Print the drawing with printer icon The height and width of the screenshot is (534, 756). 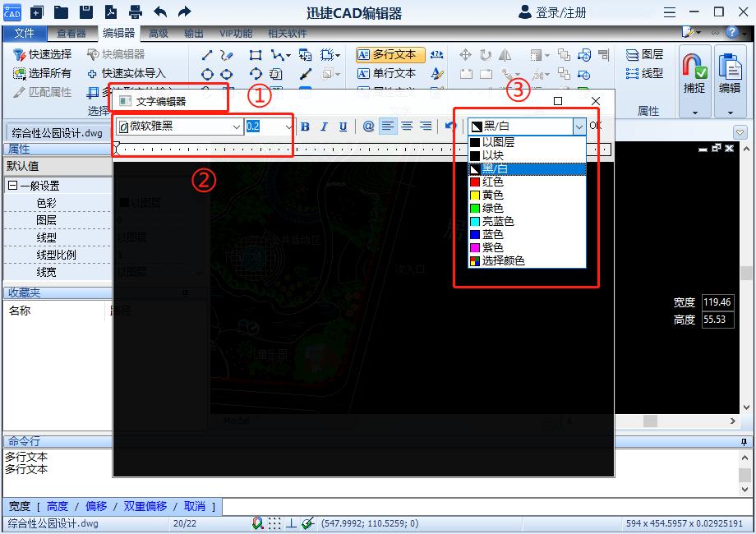[x=136, y=12]
